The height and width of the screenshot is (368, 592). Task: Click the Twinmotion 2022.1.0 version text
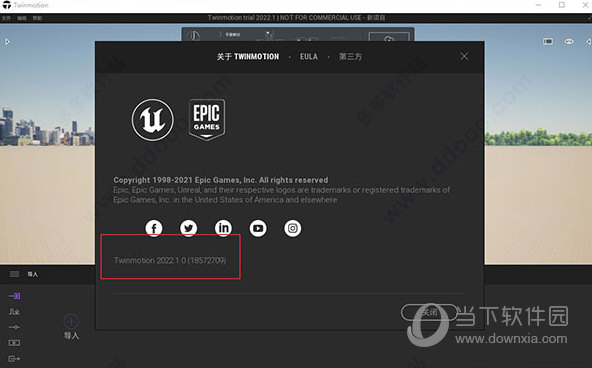(170, 260)
